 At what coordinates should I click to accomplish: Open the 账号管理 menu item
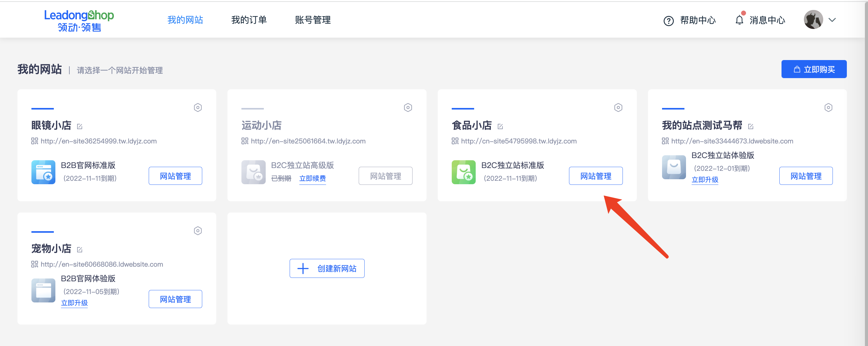click(x=313, y=20)
